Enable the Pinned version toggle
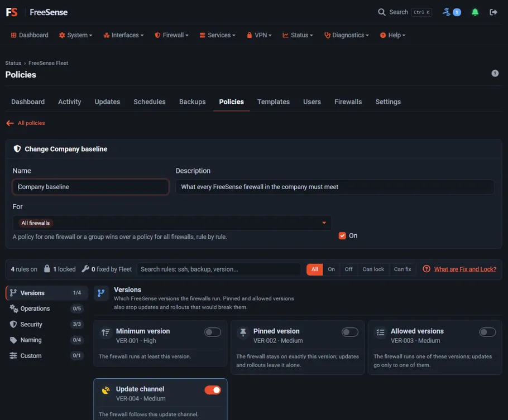Viewport: 508px width, 420px height. [x=350, y=332]
